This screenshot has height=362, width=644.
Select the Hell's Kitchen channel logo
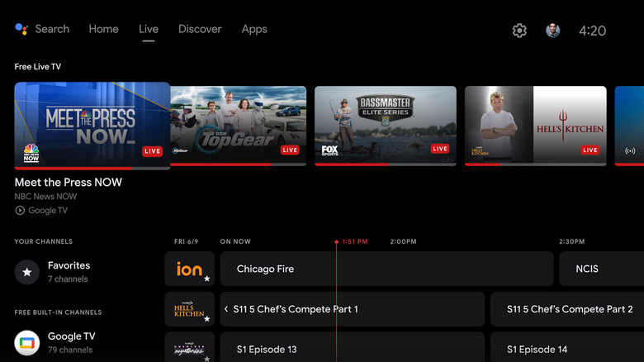tap(189, 309)
